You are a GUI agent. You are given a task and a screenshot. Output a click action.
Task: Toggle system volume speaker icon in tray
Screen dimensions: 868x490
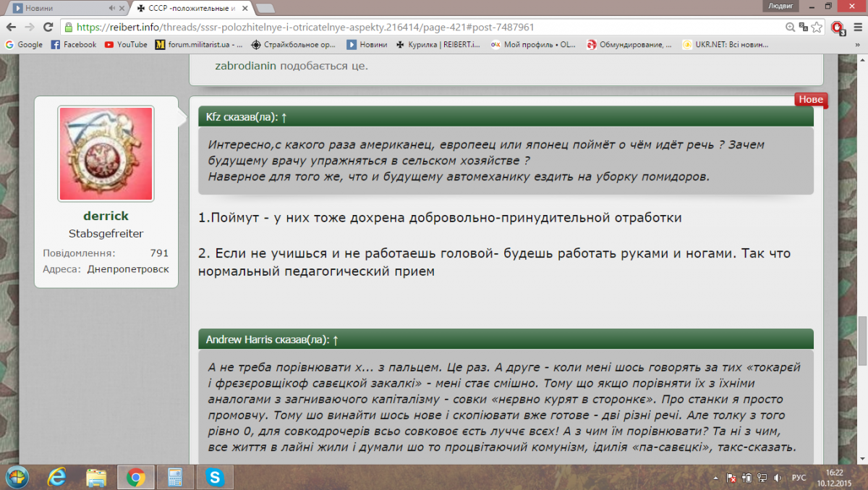(778, 478)
